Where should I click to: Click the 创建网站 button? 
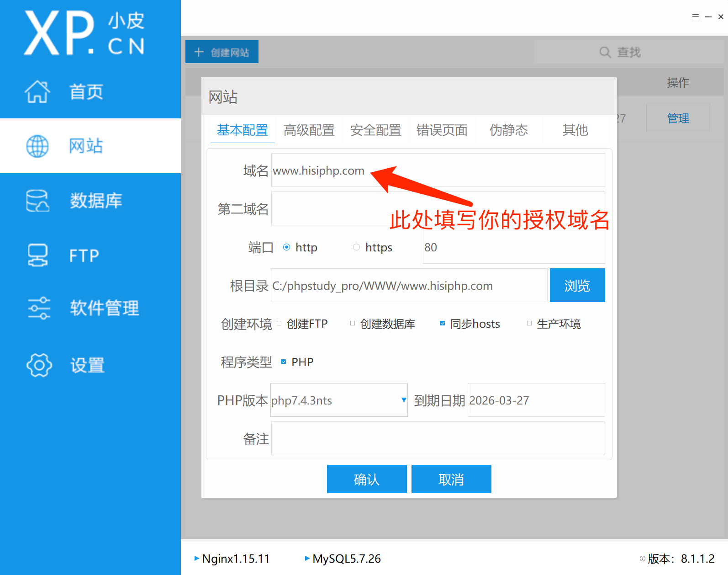click(222, 52)
